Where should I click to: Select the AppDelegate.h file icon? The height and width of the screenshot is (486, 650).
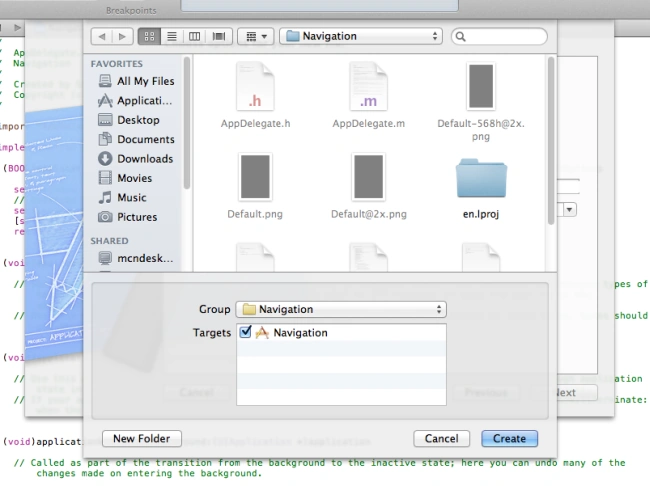(x=255, y=87)
